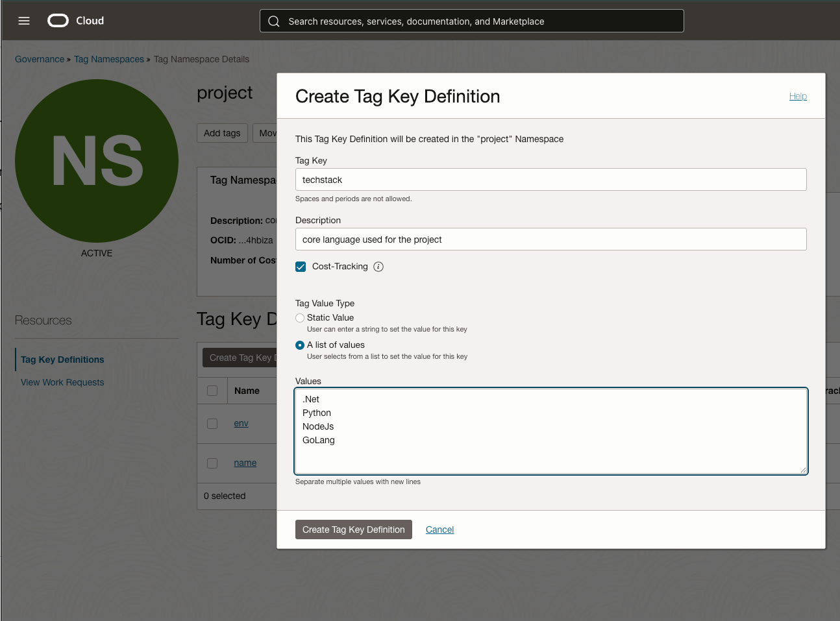This screenshot has width=840, height=621.
Task: Open View Work Requests in sidebar
Action: coord(62,382)
